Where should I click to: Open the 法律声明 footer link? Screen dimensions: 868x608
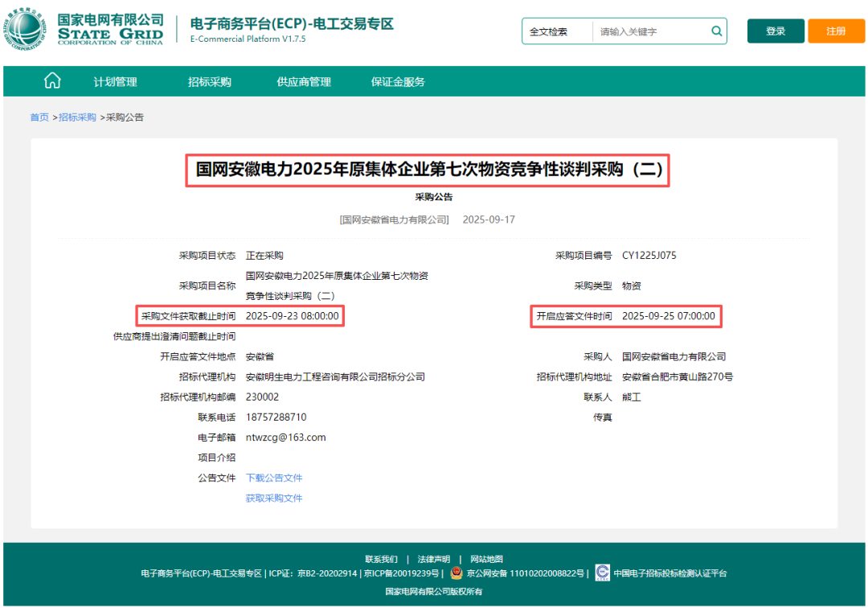(x=429, y=558)
